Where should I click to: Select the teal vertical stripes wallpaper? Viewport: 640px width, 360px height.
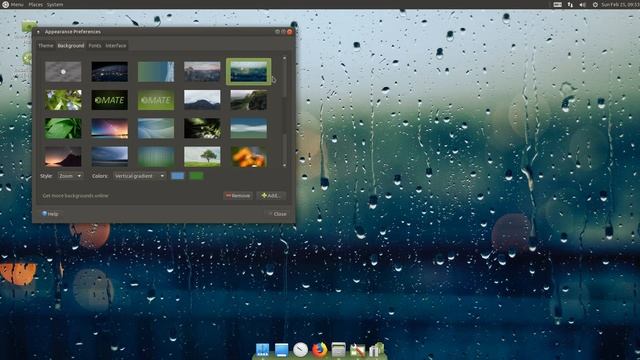(156, 157)
